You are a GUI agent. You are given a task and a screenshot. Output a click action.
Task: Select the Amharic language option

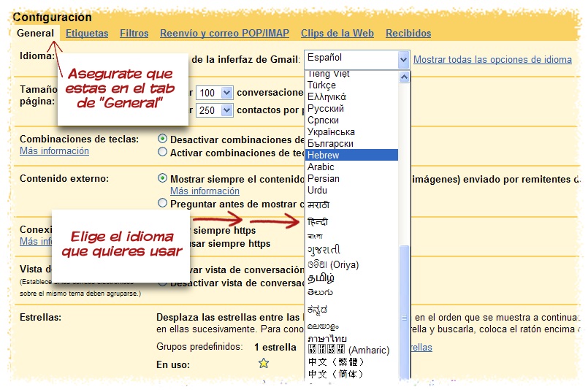[352, 350]
